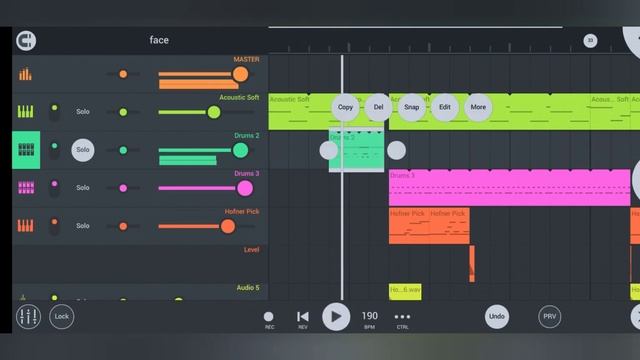The height and width of the screenshot is (360, 640).
Task: Open More options in the clip popup menu
Action: [478, 107]
